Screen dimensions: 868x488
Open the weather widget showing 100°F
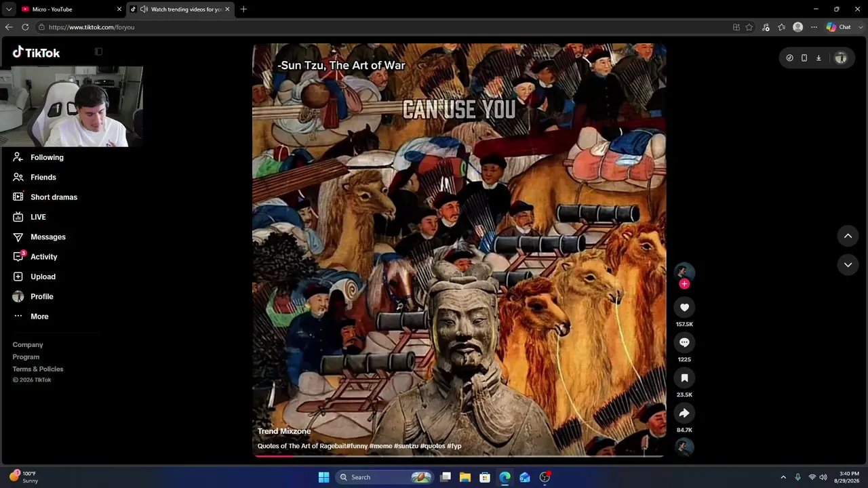pyautogui.click(x=24, y=477)
